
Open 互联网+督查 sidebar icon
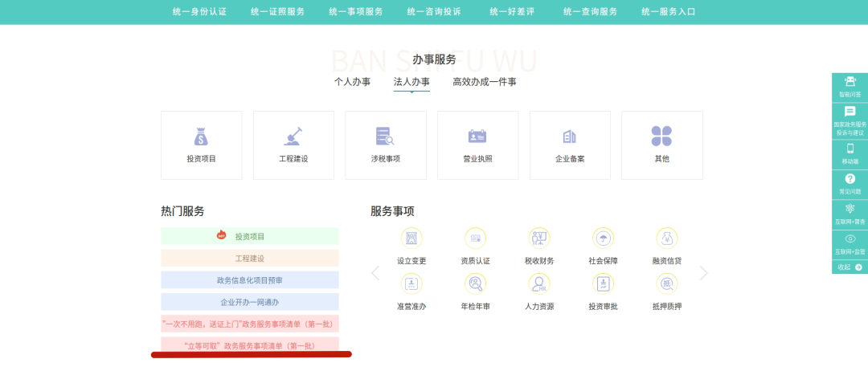850,214
